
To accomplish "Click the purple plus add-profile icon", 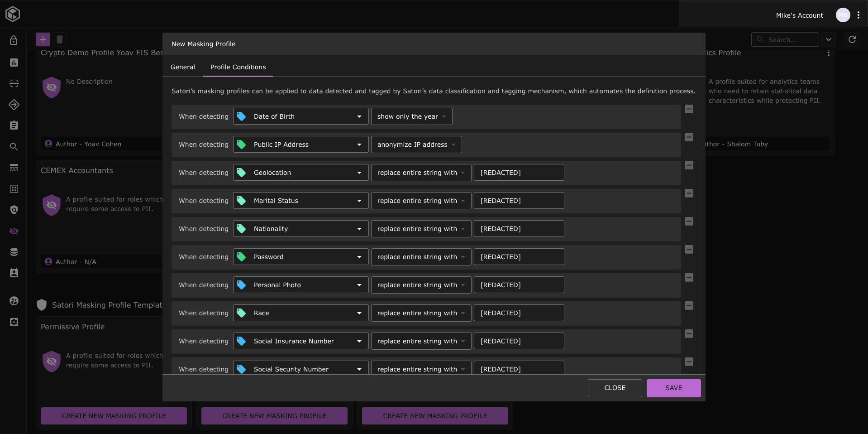I will click(x=43, y=39).
